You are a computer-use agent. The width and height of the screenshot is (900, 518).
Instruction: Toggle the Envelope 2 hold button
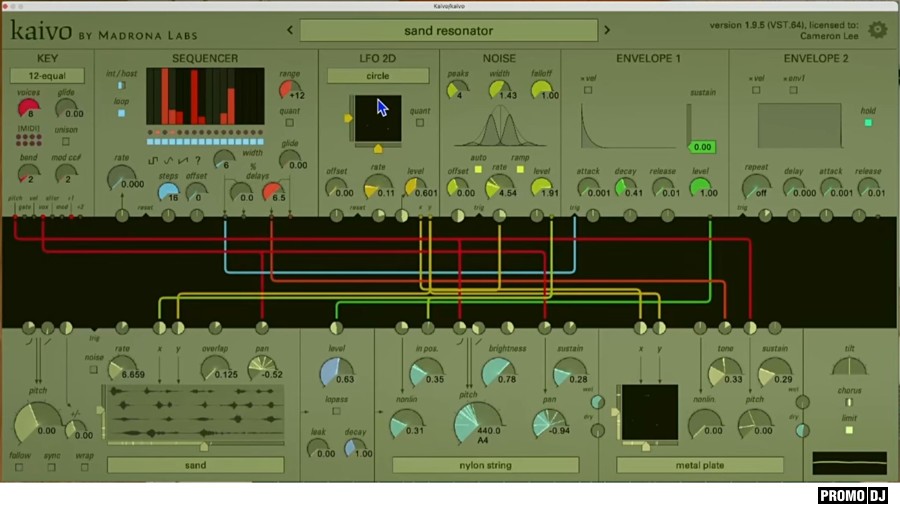tap(867, 123)
